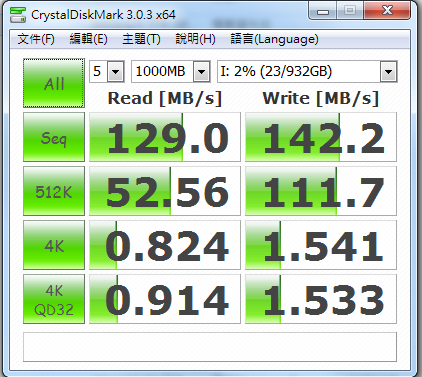Click the empty comment text field at bottom

point(210,347)
